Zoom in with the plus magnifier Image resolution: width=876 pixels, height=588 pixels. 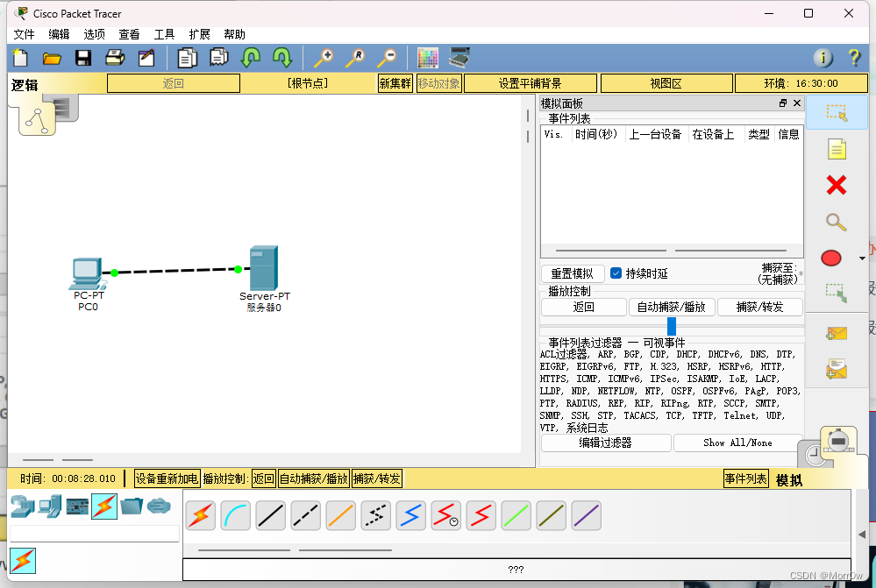click(324, 58)
